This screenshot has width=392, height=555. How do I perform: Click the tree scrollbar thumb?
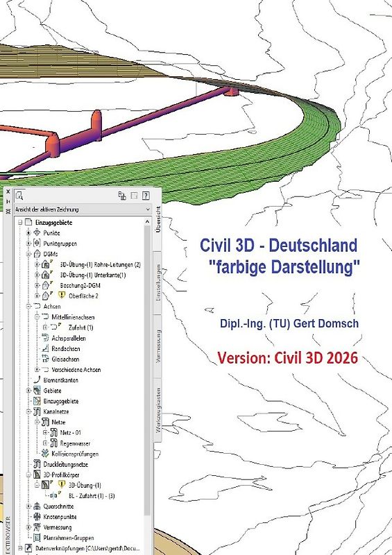coord(147,370)
